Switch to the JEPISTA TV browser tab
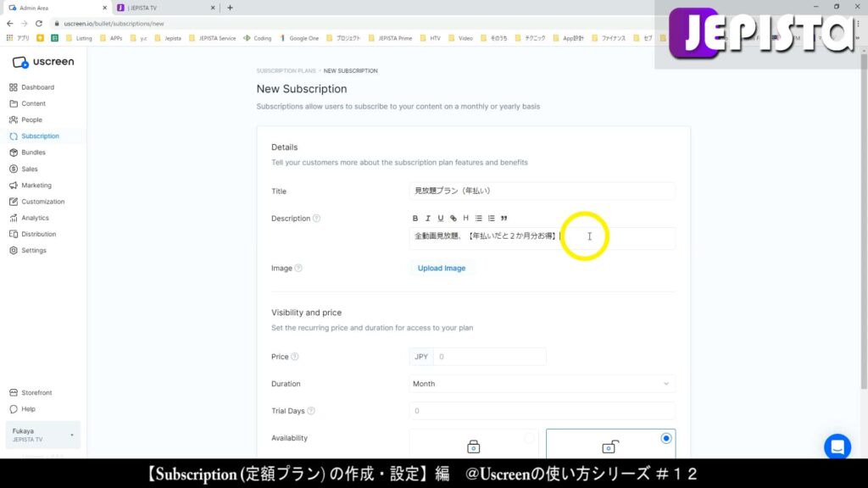The height and width of the screenshot is (488, 868). (165, 8)
